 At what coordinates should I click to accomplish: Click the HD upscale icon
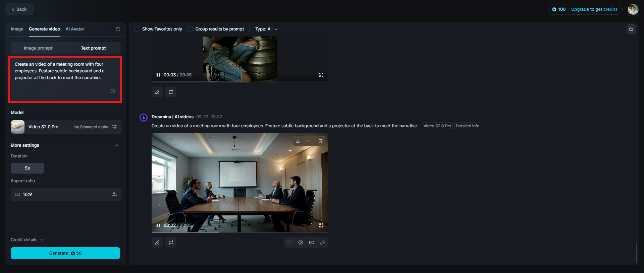(312, 243)
